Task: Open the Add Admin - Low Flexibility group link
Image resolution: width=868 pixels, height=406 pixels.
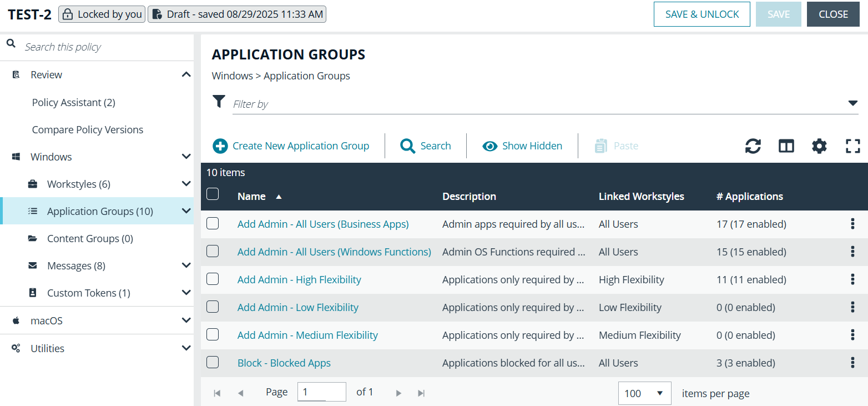Action: pyautogui.click(x=297, y=307)
